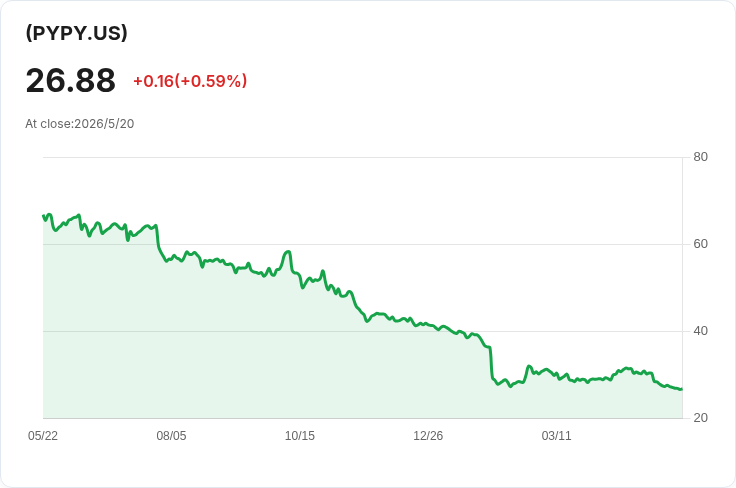Click the +0.16(+0.59%) price change text
The width and height of the screenshot is (736, 488).
coord(190,81)
